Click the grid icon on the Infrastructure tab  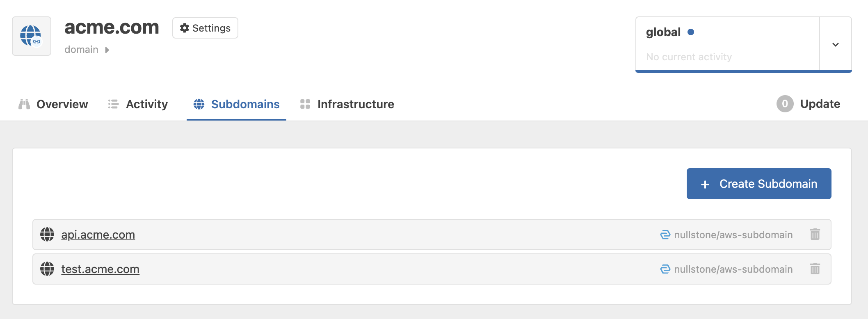(x=305, y=104)
